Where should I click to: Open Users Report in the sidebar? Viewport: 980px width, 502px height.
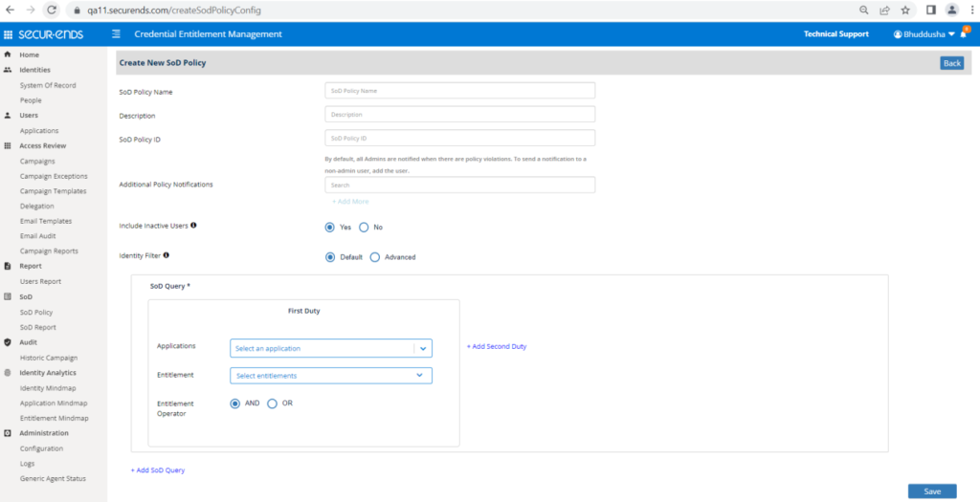[x=40, y=281]
